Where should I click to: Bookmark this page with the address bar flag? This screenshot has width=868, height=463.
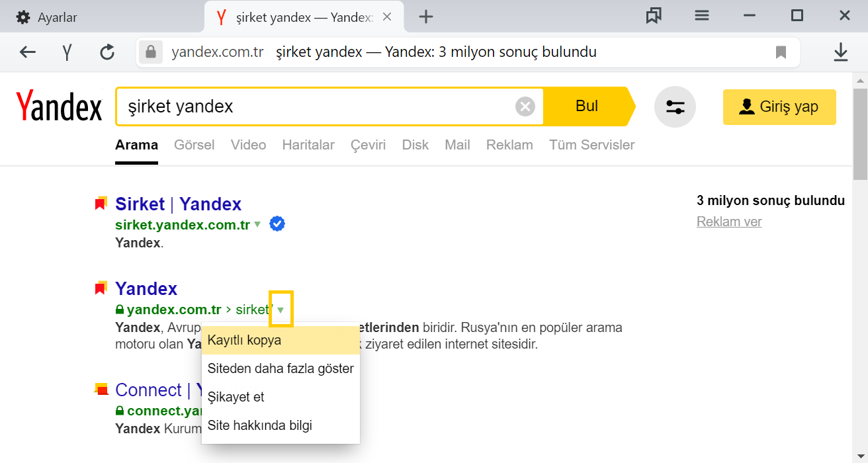coord(781,52)
